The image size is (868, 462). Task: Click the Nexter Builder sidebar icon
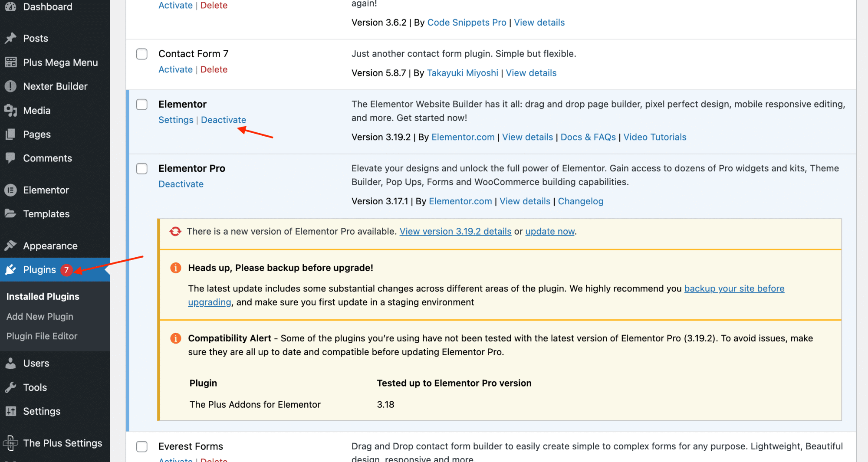[x=11, y=86]
